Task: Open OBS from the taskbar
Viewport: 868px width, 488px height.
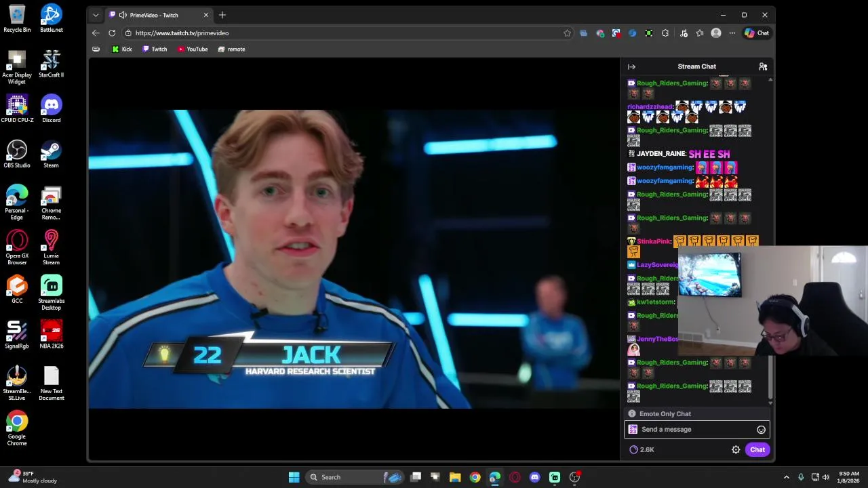Action: pos(575,477)
